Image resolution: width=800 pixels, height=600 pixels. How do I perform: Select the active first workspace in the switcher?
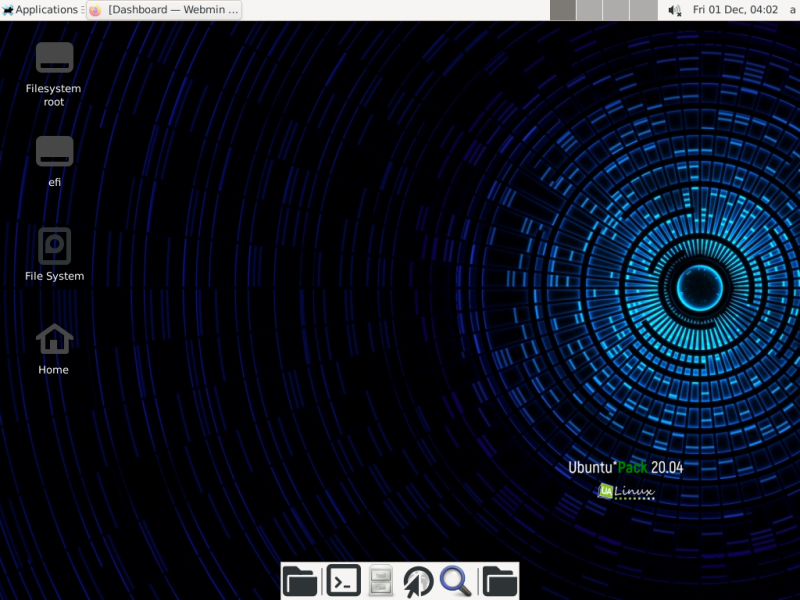click(x=563, y=10)
